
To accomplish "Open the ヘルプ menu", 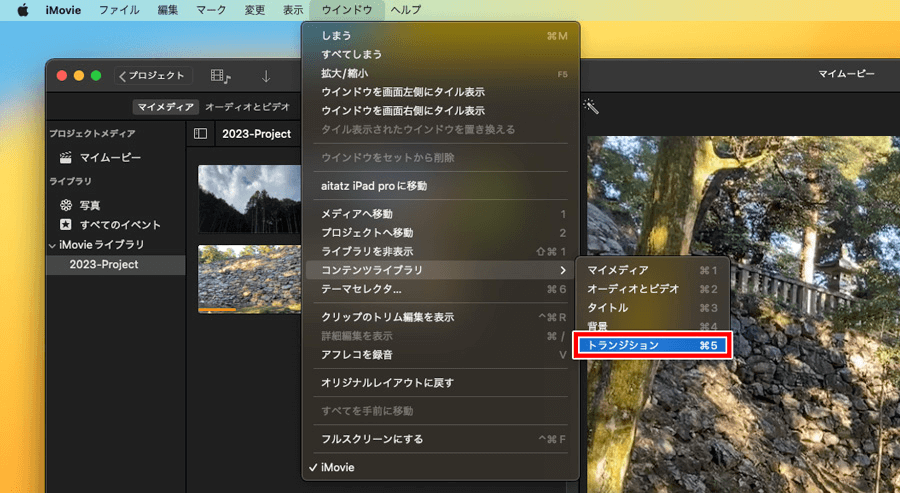I will click(405, 10).
